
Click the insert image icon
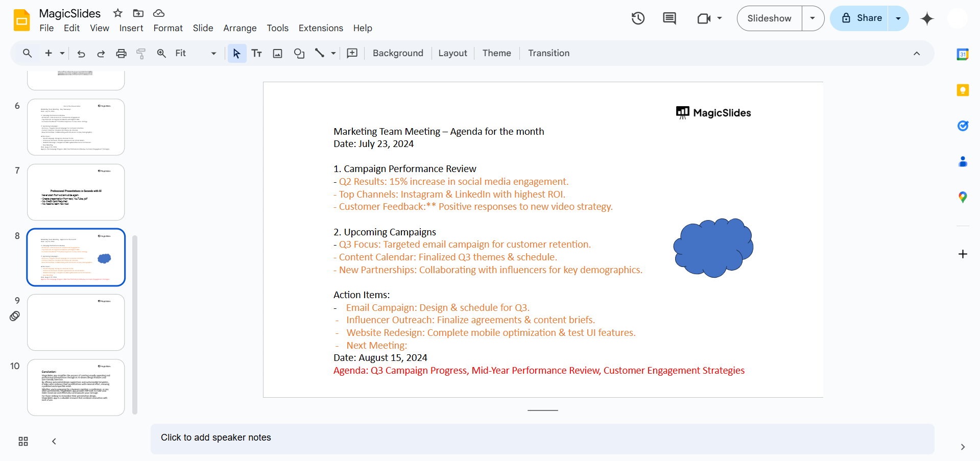(x=277, y=53)
